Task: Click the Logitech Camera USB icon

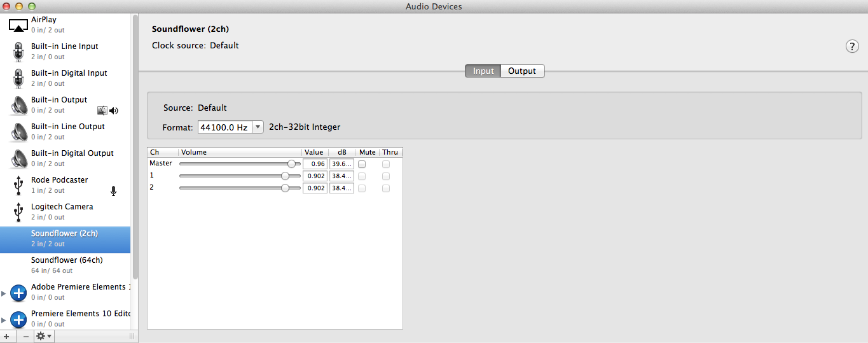Action: [x=18, y=212]
